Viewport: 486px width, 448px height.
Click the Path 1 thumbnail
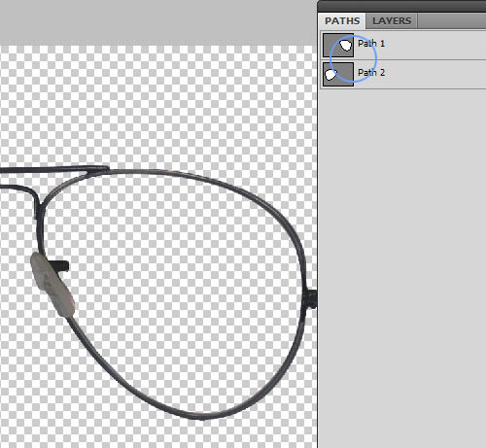338,46
